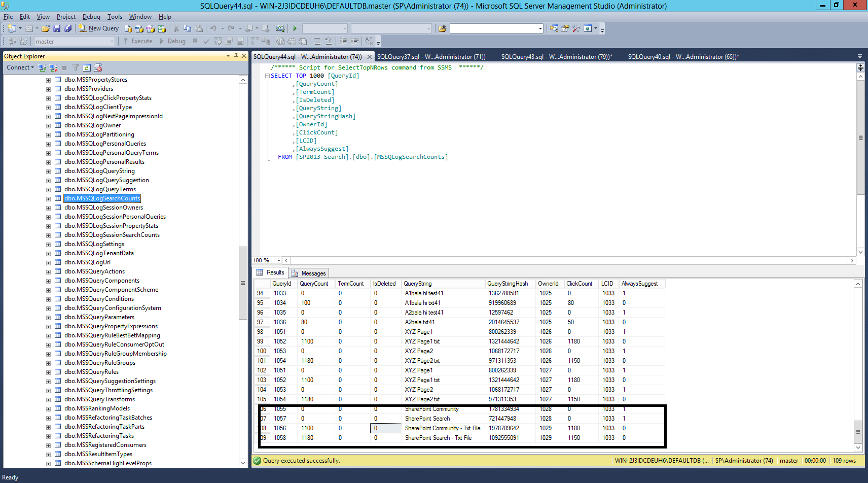
Task: Click the Increase Indent toolbar icon
Action: click(x=355, y=41)
